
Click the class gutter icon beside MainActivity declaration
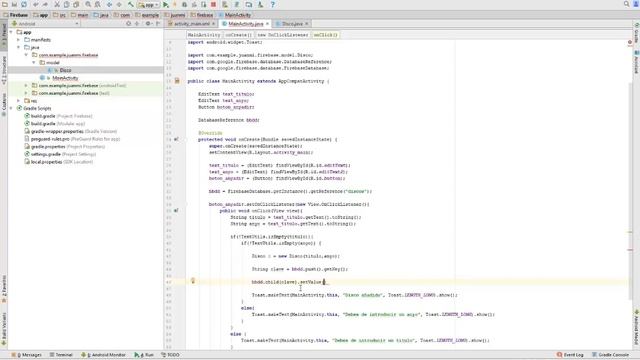[177, 81]
